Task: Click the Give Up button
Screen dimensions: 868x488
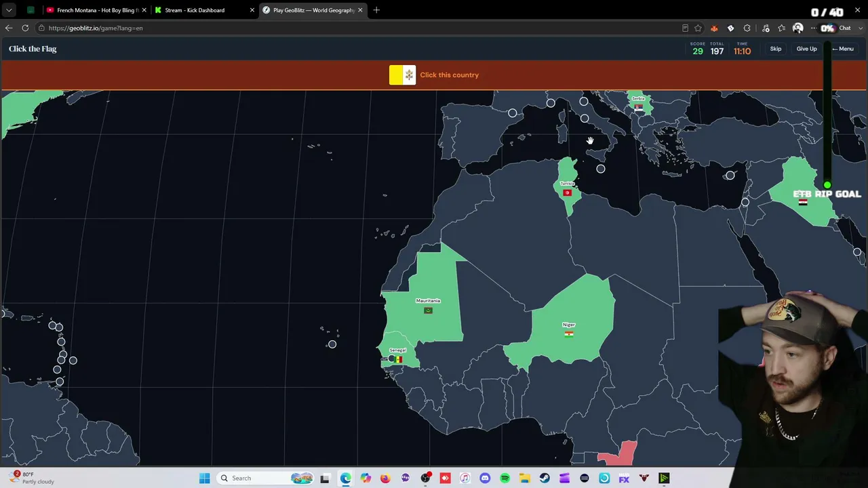Action: (806, 49)
